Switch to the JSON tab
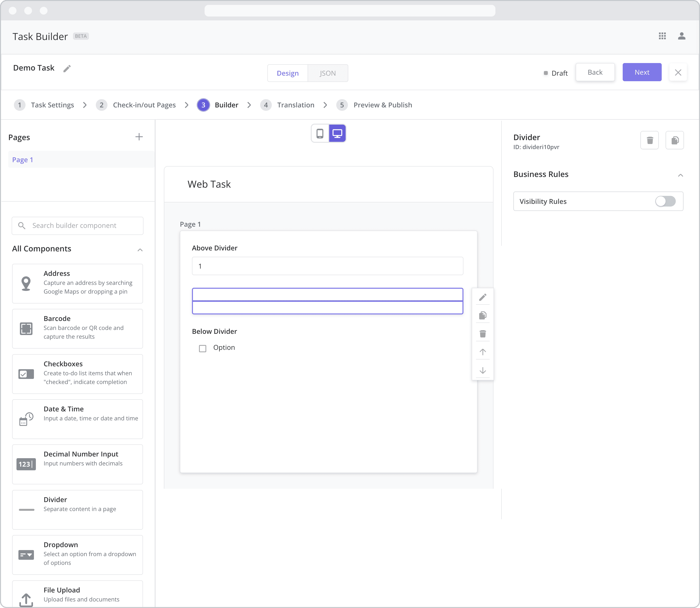The width and height of the screenshot is (700, 608). pyautogui.click(x=328, y=73)
